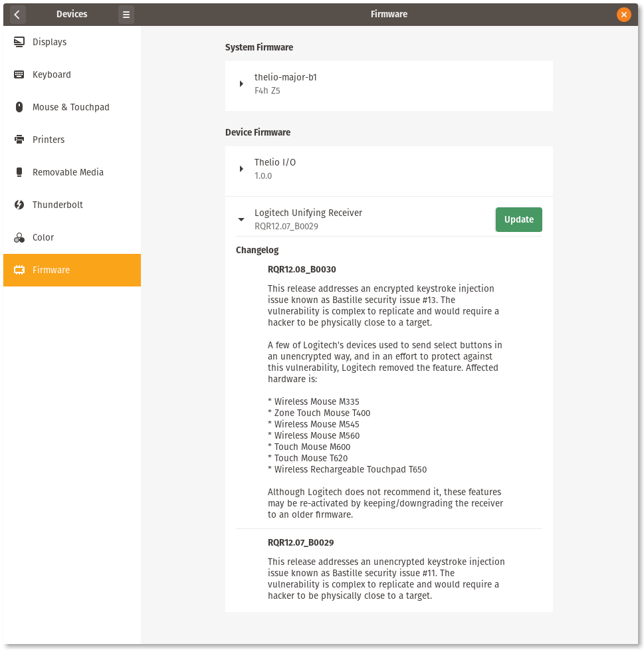Click the mouse icon beside Mouse & Touchpad

click(x=19, y=107)
